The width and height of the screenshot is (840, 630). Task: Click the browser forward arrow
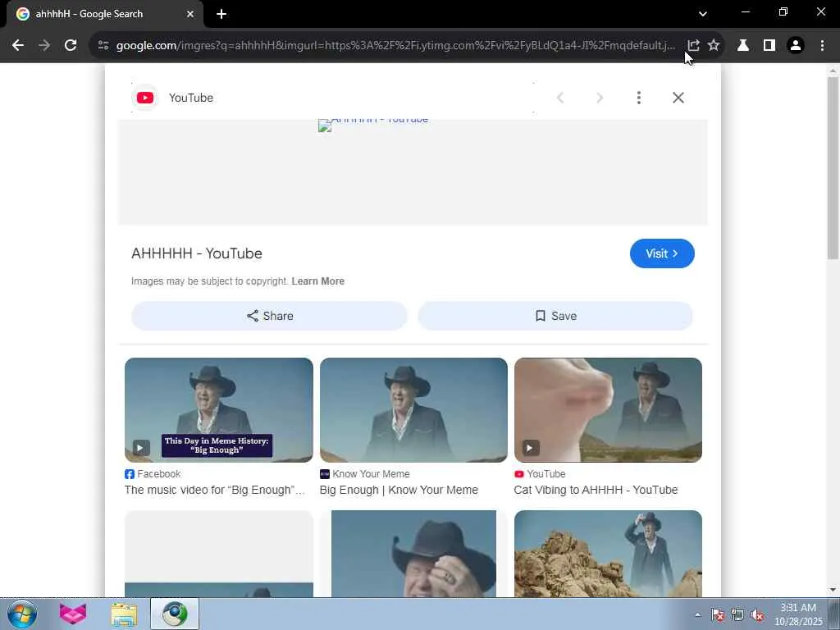click(44, 45)
